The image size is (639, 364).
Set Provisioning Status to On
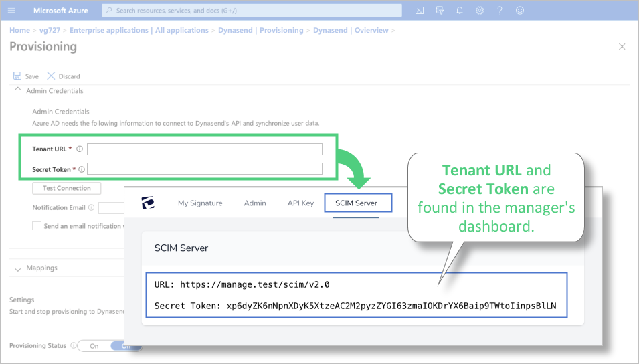click(x=94, y=346)
